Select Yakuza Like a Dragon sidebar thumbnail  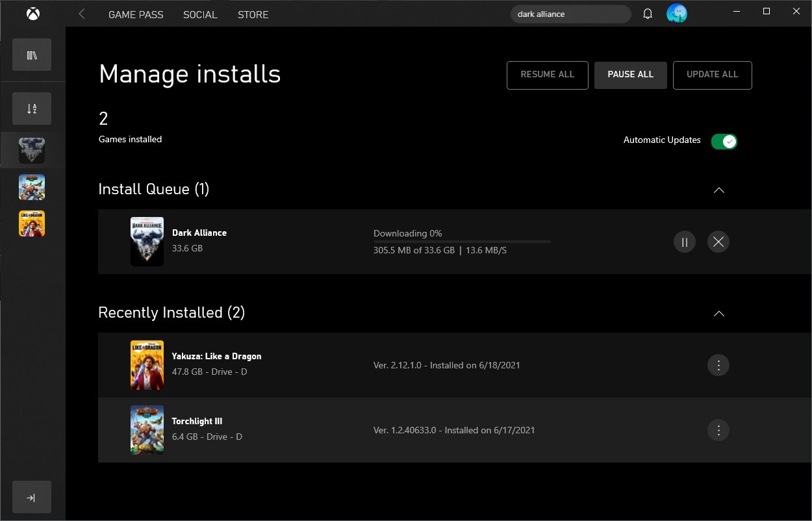[32, 223]
